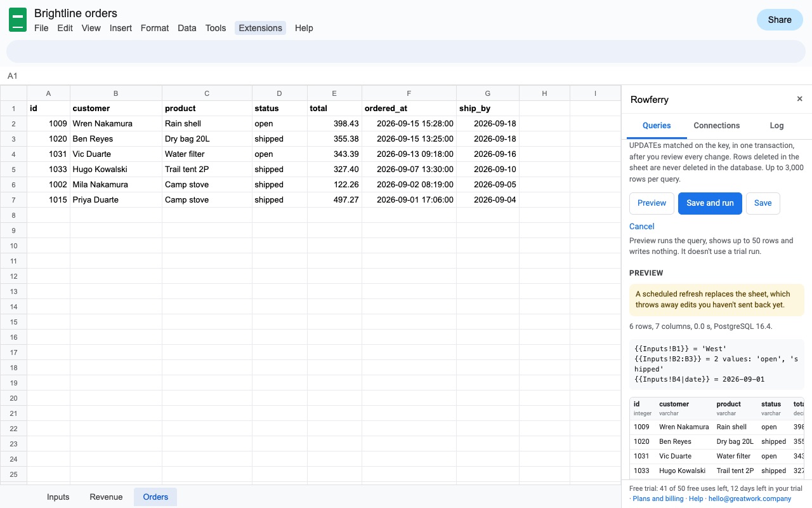
Task: Select the Orders sheet tab
Action: coord(155,497)
